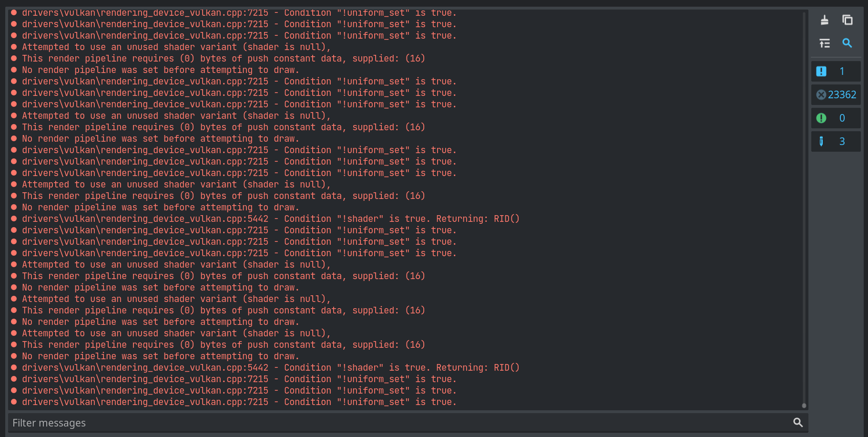
Task: Toggle visibility of warning messages
Action: (836, 118)
